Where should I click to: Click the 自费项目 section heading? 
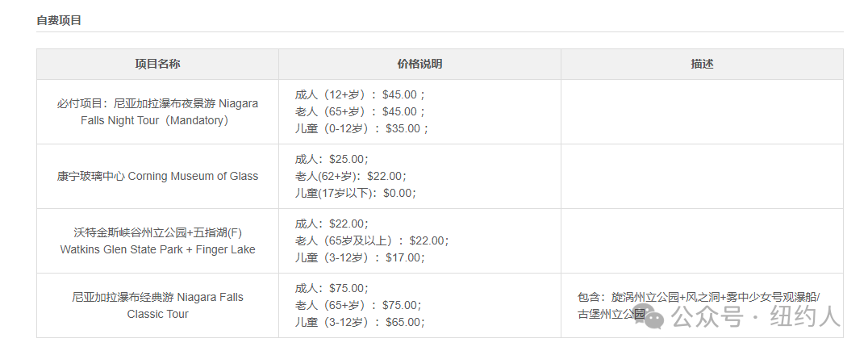tap(59, 20)
